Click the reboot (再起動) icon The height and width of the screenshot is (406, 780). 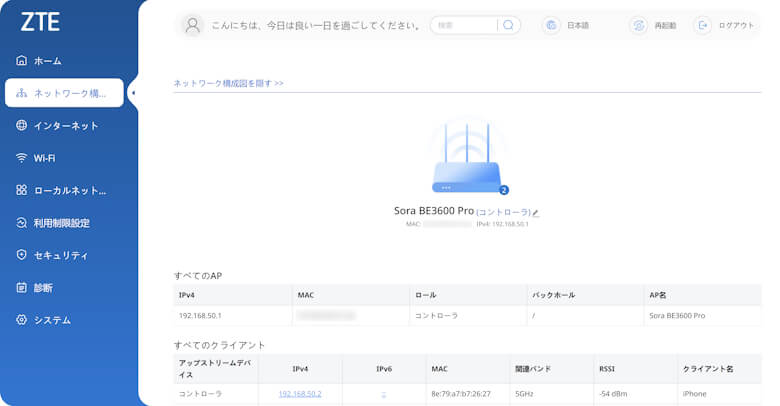[638, 25]
